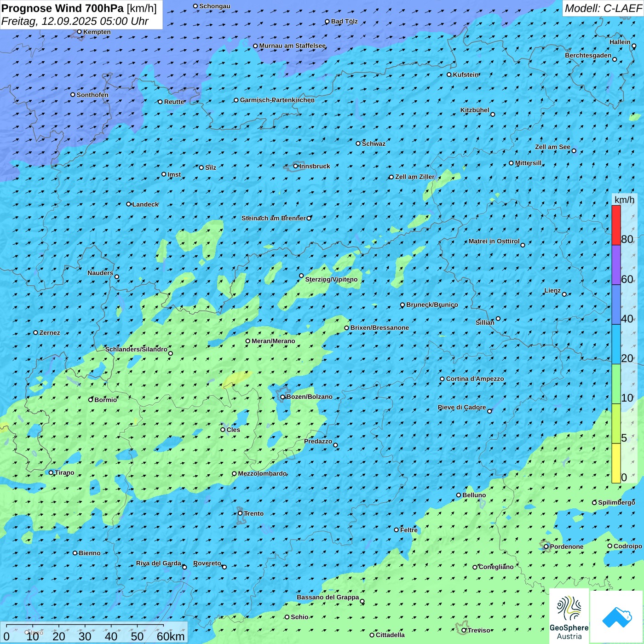Image resolution: width=644 pixels, height=644 pixels.
Task: Click the Landeck city label
Action: tap(145, 204)
